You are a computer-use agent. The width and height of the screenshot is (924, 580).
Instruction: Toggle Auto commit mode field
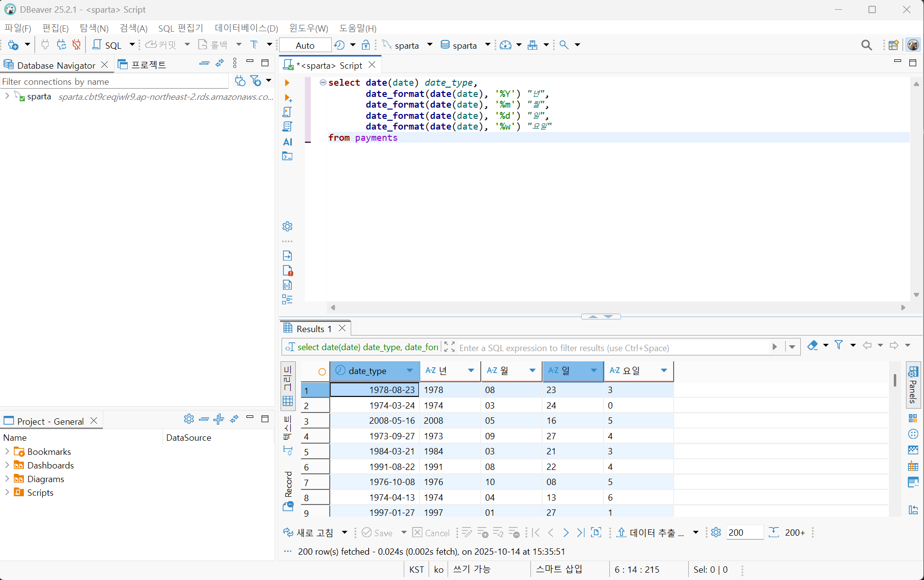(x=305, y=45)
